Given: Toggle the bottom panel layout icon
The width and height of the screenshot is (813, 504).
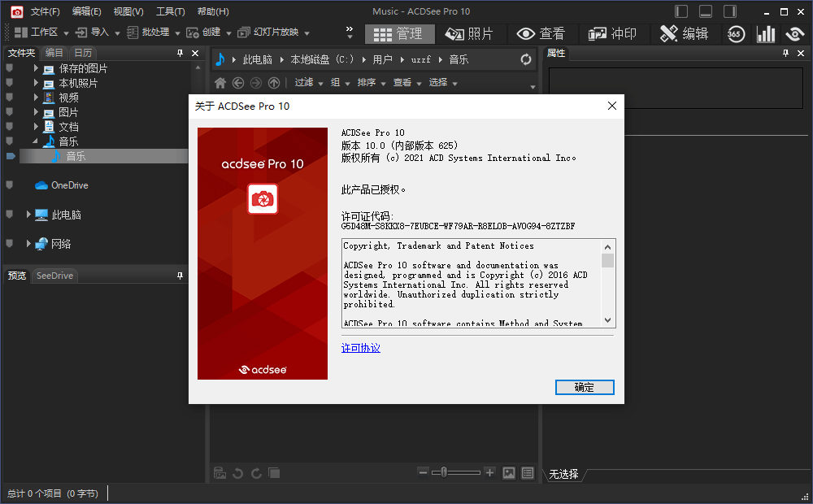Looking at the screenshot, I should 706,11.
